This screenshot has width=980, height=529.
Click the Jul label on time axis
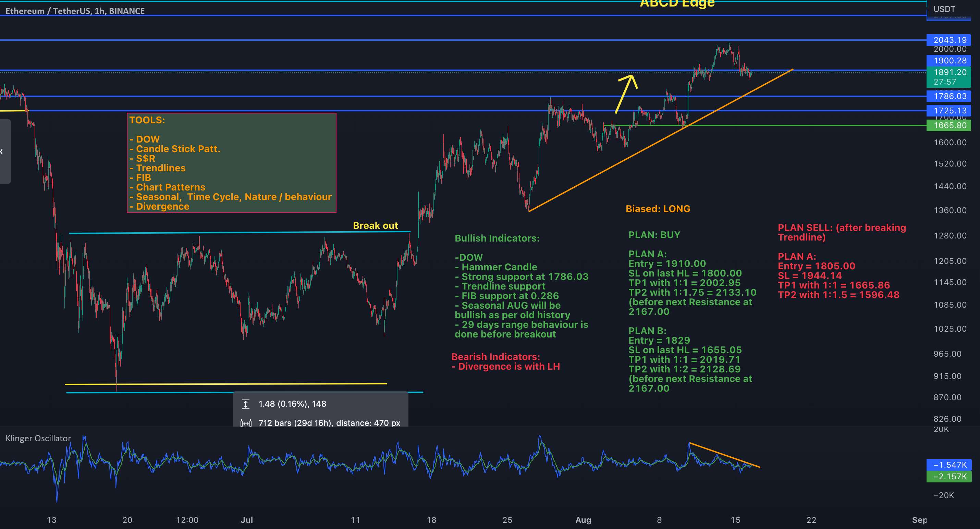[x=246, y=520]
